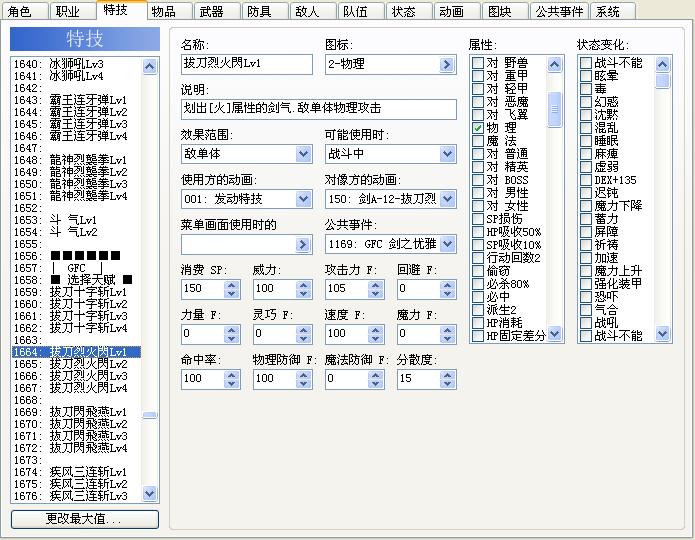Image resolution: width=695 pixels, height=540 pixels.
Task: Increase the 魔力 F value
Action: click(x=448, y=330)
